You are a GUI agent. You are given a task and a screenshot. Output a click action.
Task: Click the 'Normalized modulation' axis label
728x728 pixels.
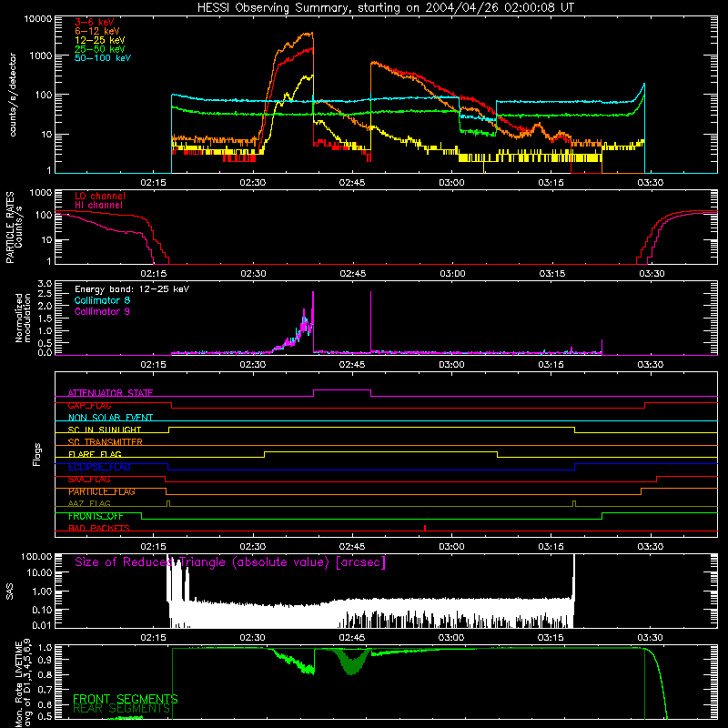pyautogui.click(x=23, y=318)
